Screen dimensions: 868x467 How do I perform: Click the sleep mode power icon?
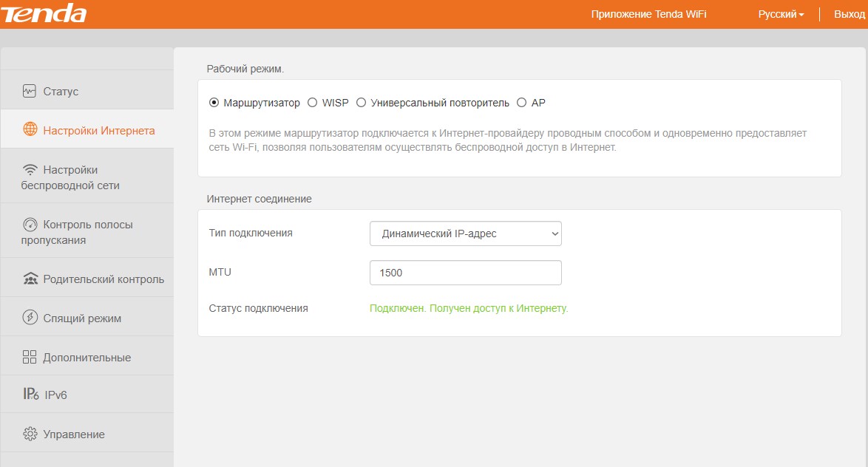[30, 318]
